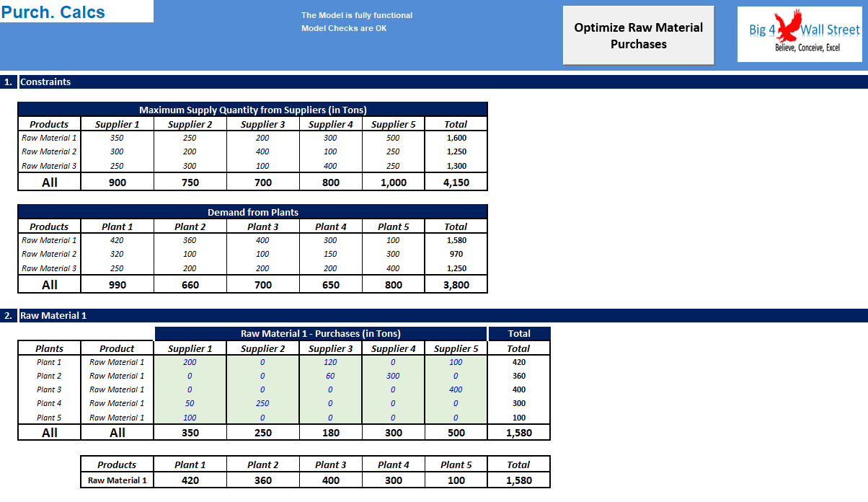Select Plant 3 purchases row total 400
The image size is (868, 502).
pos(519,389)
